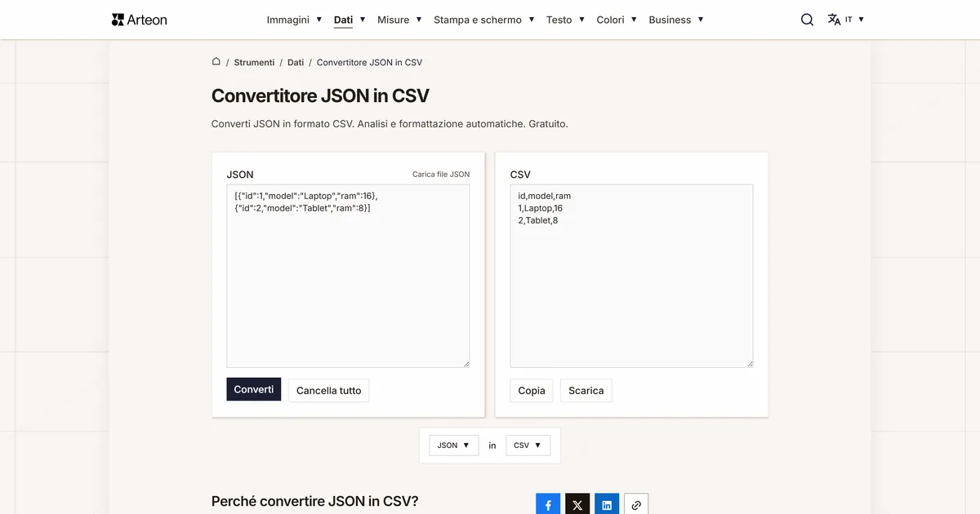Click the Cancella tutto button
980x514 pixels.
[x=329, y=391]
